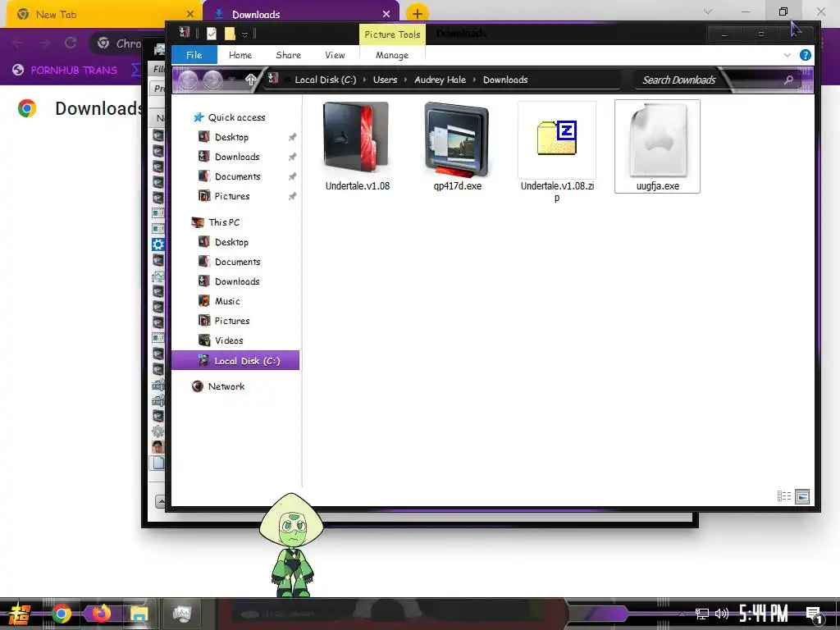Go back with Explorer back arrow
Image resolution: width=840 pixels, height=630 pixels.
tap(188, 80)
